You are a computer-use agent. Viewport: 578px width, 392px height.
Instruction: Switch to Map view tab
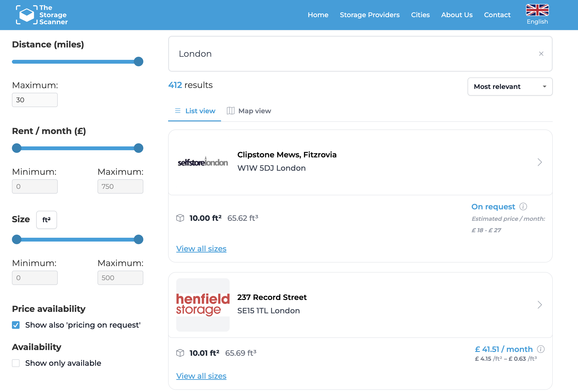(249, 111)
